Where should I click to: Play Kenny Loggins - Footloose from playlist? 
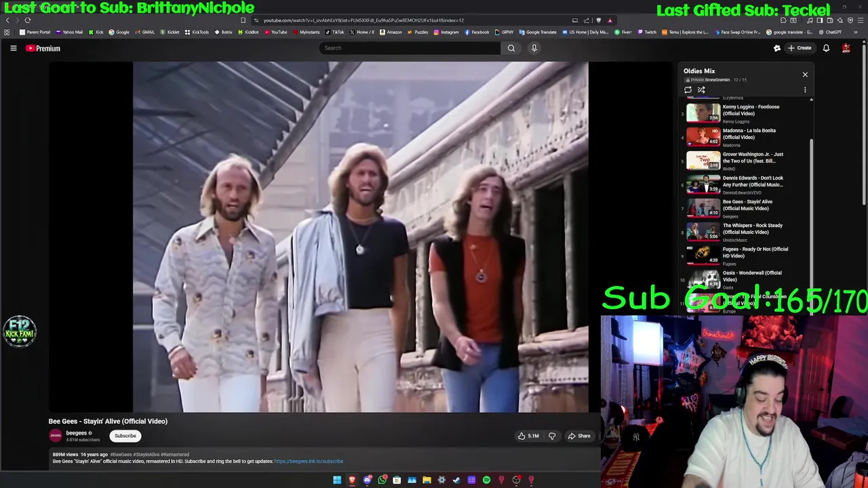745,113
